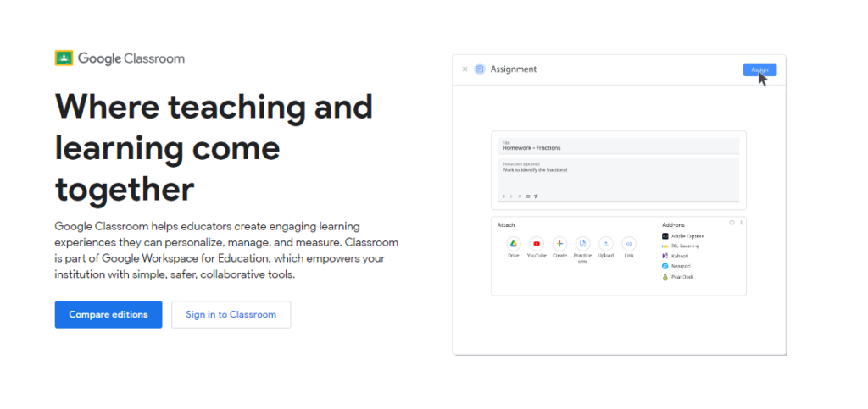Attach a YouTube video
This screenshot has width=868, height=409.
(x=537, y=244)
